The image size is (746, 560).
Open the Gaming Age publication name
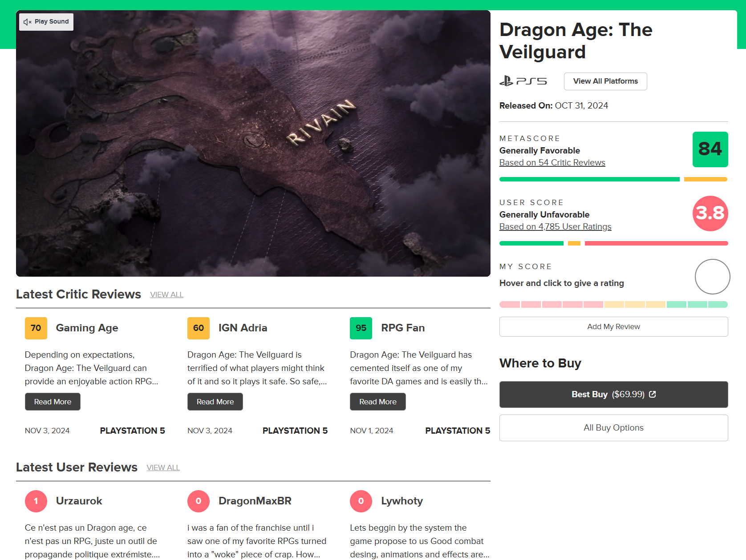tap(87, 328)
